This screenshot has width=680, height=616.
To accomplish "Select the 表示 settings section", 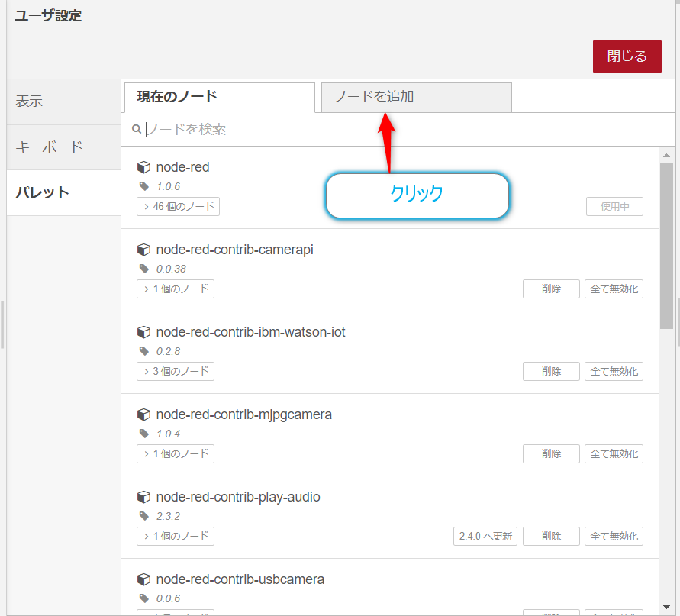I will [x=63, y=102].
